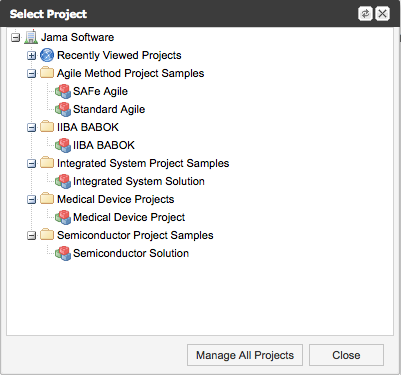The height and width of the screenshot is (375, 401).
Task: Click the Jama Software organization building icon
Action: (x=31, y=37)
